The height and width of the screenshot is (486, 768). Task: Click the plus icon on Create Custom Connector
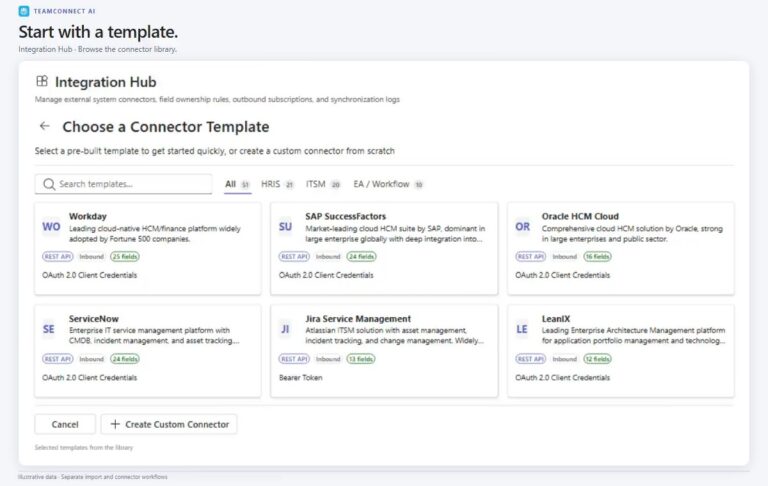[115, 424]
